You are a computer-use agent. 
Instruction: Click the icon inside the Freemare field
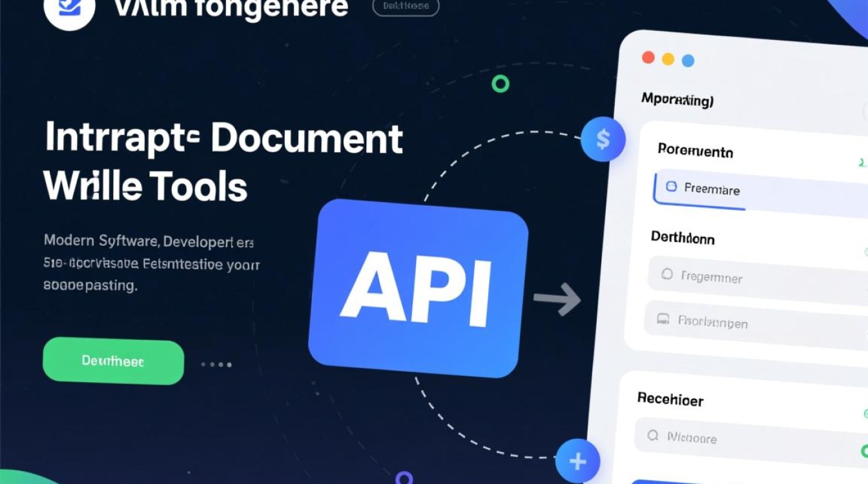tap(671, 187)
